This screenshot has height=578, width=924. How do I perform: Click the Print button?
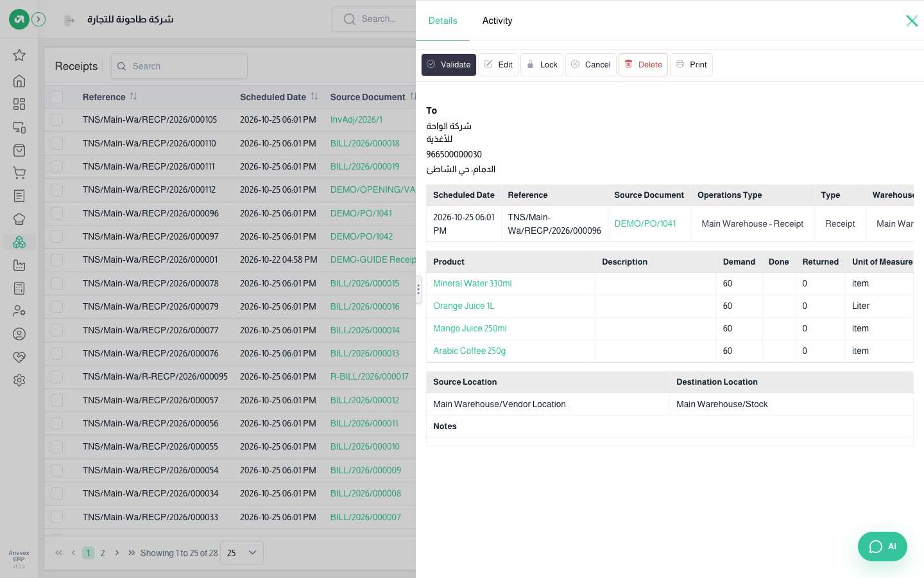click(691, 65)
